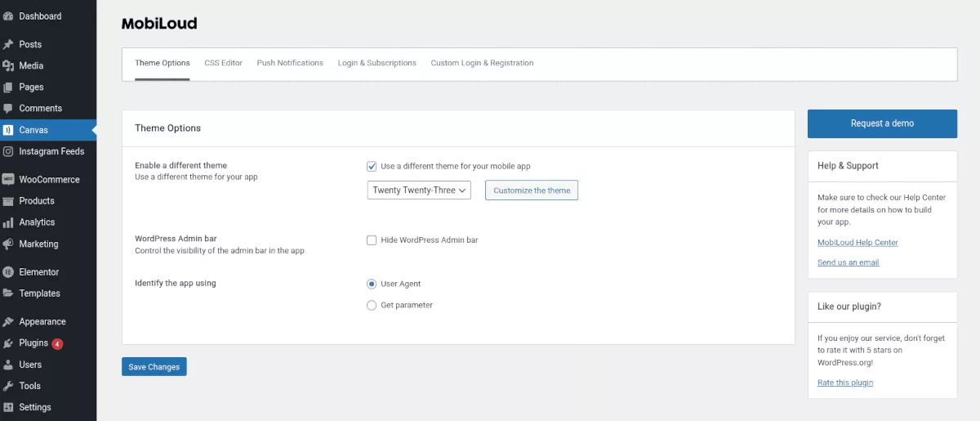Click the Plugins plug icon
The image size is (980, 421).
(x=8, y=343)
